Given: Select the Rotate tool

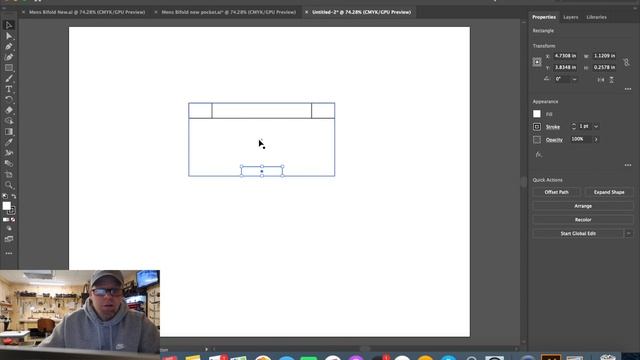Looking at the screenshot, I should click(9, 100).
